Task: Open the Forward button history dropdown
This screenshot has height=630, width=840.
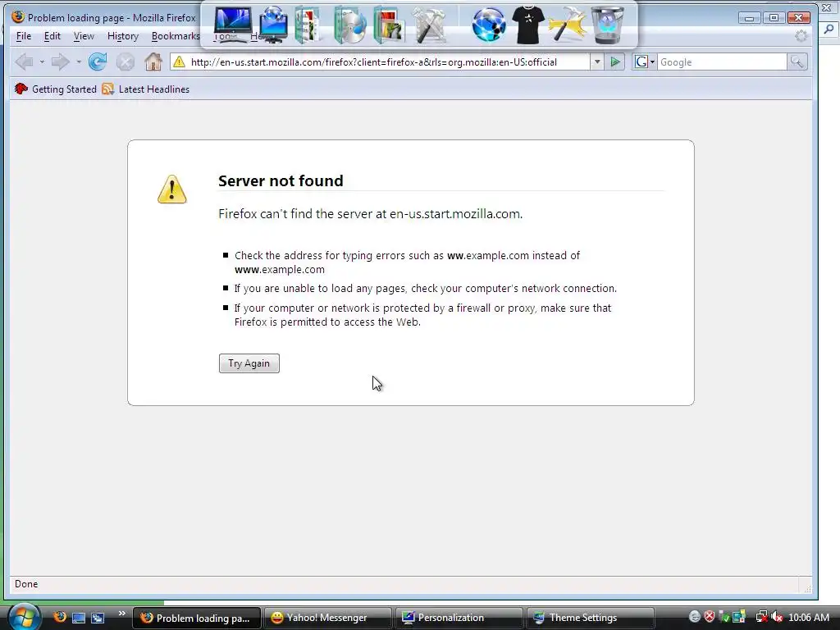Action: click(x=79, y=62)
